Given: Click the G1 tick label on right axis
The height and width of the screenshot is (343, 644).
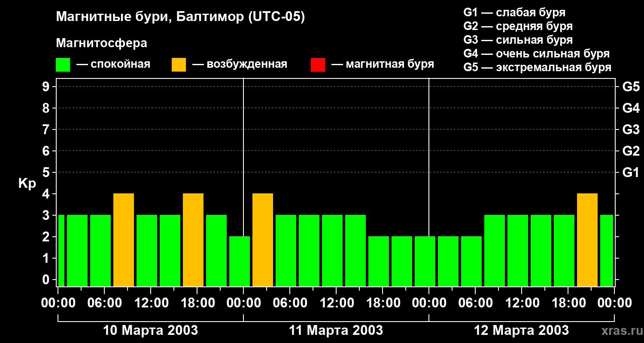Looking at the screenshot, I should (631, 173).
